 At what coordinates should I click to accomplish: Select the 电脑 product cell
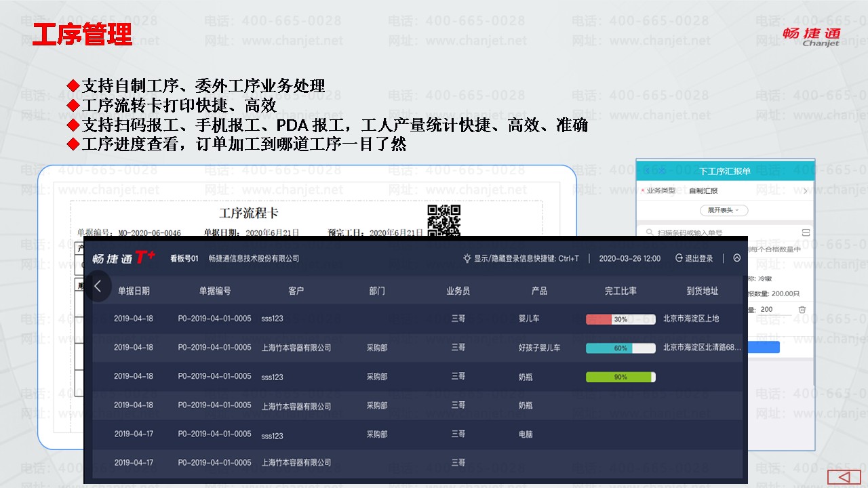pos(526,434)
